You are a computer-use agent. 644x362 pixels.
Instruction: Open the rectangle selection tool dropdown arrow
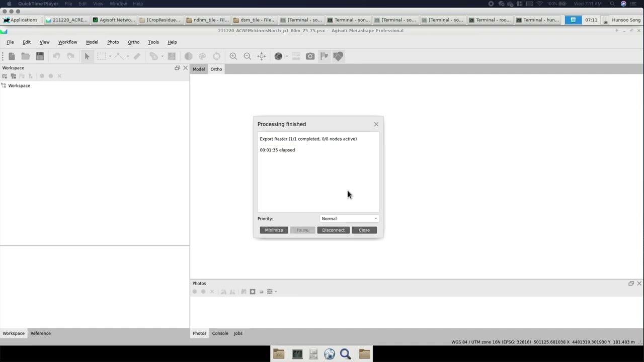tap(110, 56)
